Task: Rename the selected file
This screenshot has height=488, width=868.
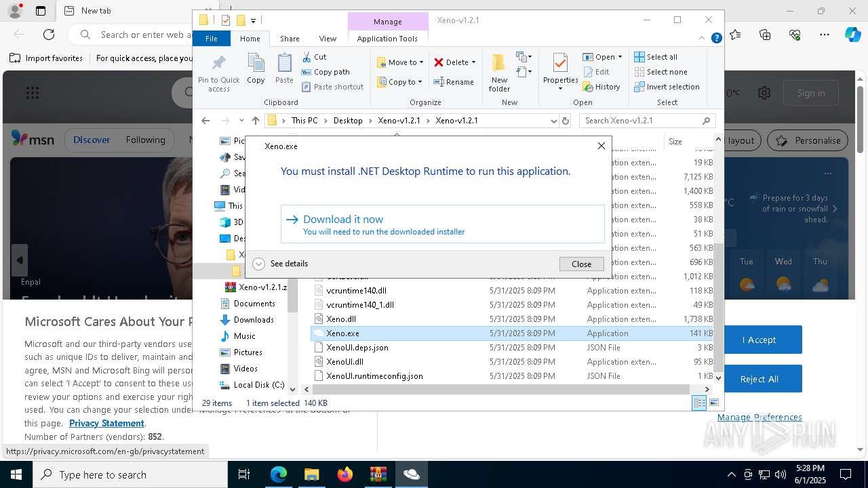Action: tap(454, 82)
